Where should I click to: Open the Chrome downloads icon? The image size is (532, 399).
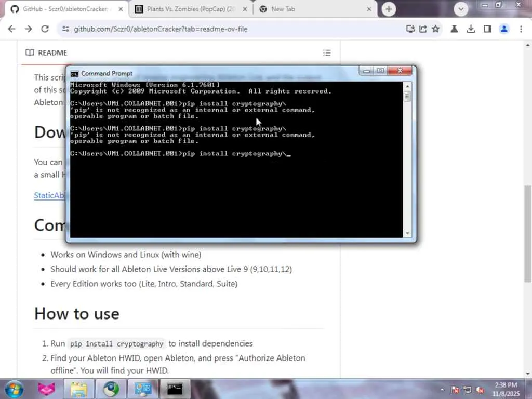(x=471, y=29)
